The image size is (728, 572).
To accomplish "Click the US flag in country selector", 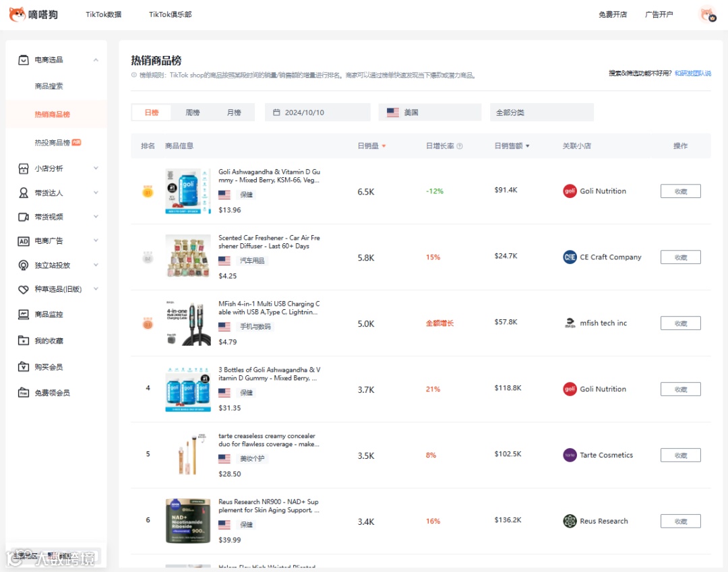I will 393,113.
